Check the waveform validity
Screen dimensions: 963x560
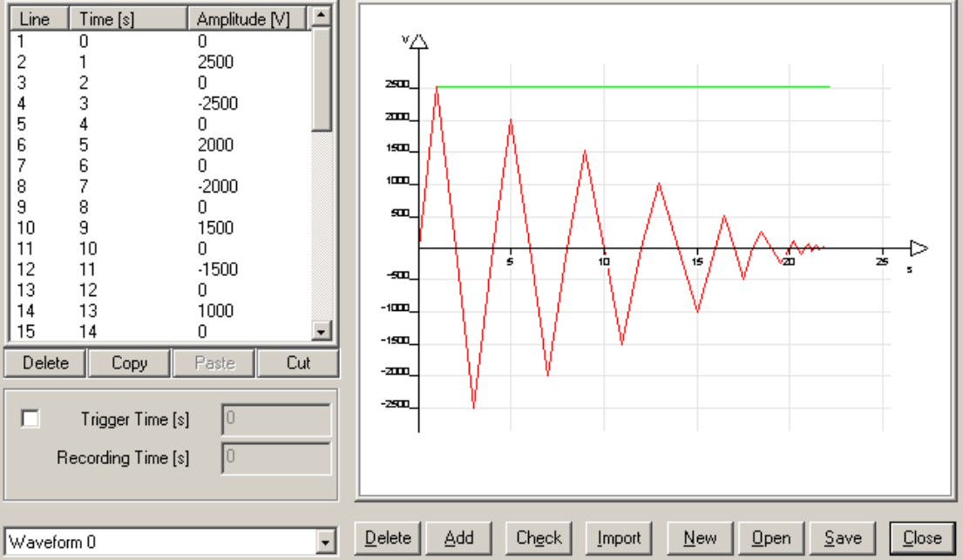coord(539,538)
